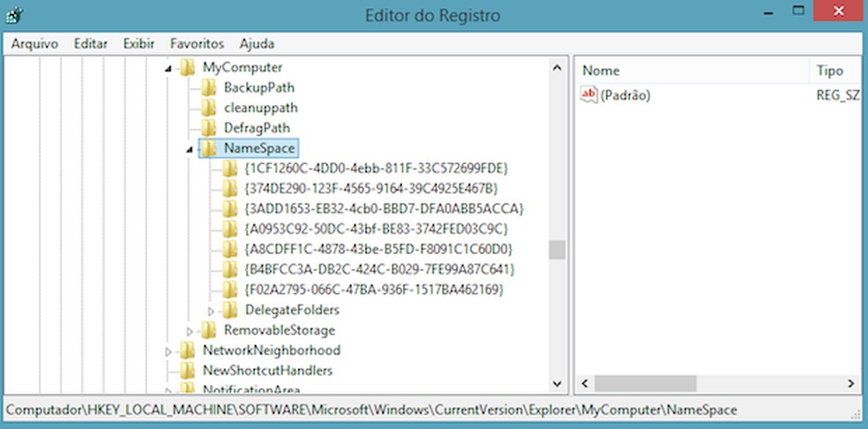Click folder icon of {A8CDFF1C-4878-43be-B5FD-F8091C1C60D0}
Viewport: 868px width, 429px height.
click(x=229, y=249)
